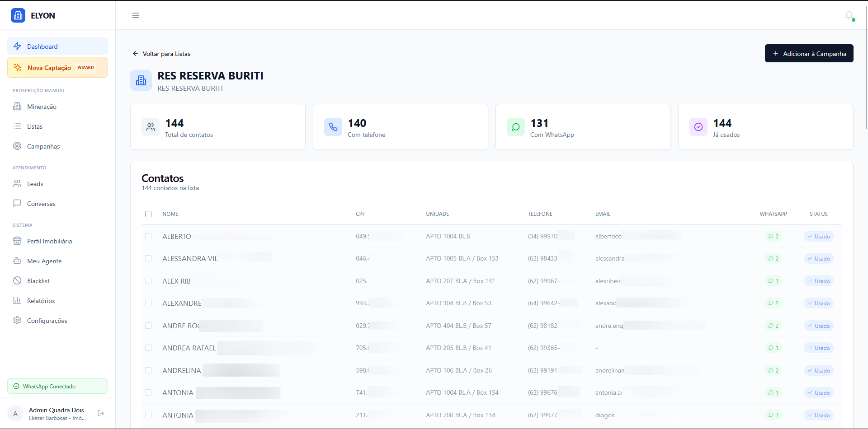The width and height of the screenshot is (868, 429).
Task: Select the Campanhas sidebar icon
Action: [x=17, y=146]
